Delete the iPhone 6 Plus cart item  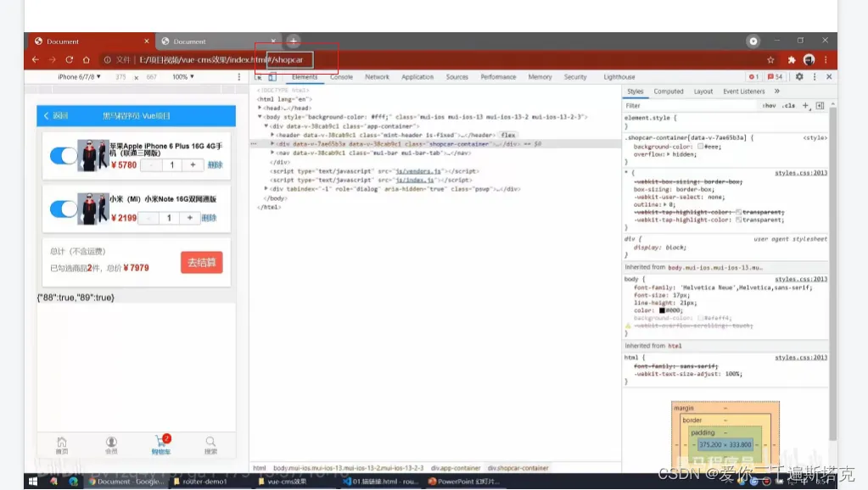click(215, 164)
